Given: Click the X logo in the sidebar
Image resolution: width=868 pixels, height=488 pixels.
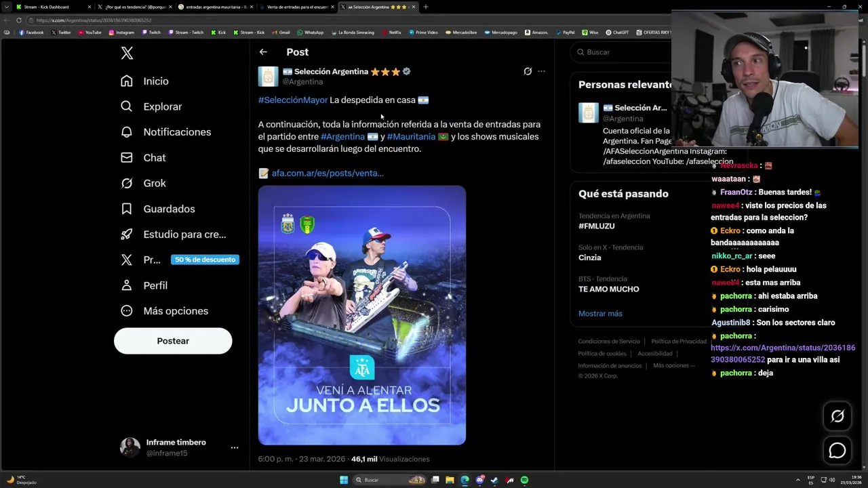Looking at the screenshot, I should coord(127,54).
